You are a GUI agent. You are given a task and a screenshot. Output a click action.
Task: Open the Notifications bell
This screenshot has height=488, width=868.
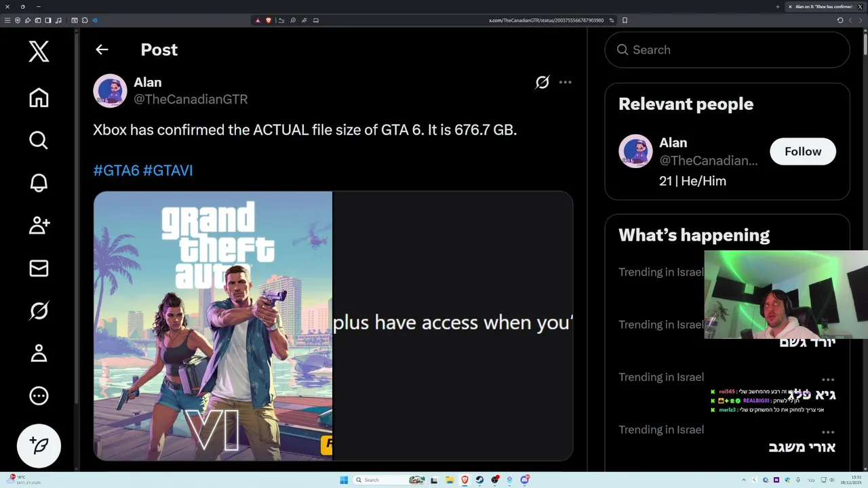pos(39,182)
